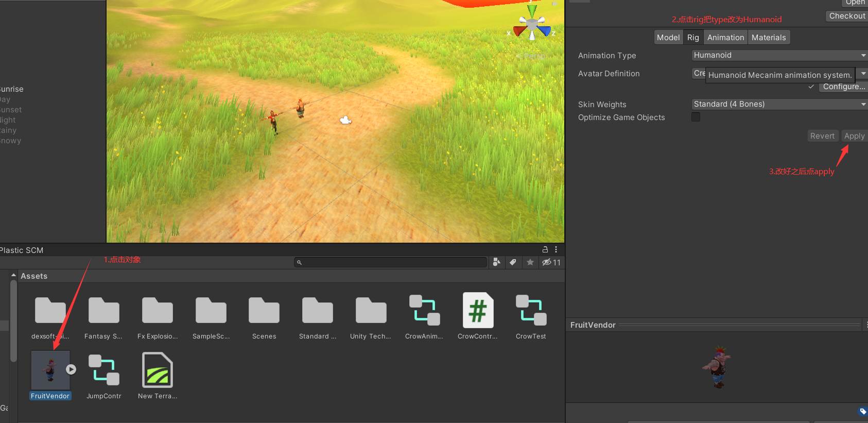Open Search by Type filter
Viewport: 868px width, 423px height.
[x=496, y=262]
